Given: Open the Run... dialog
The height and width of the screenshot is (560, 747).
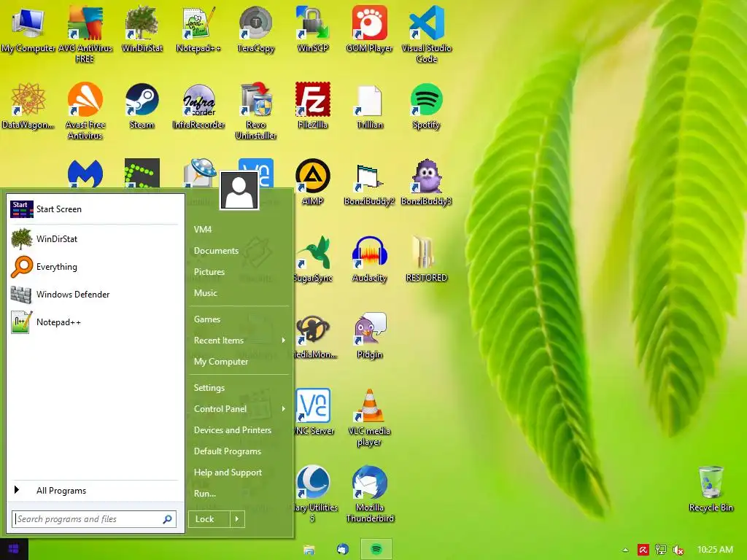Looking at the screenshot, I should click(x=205, y=494).
